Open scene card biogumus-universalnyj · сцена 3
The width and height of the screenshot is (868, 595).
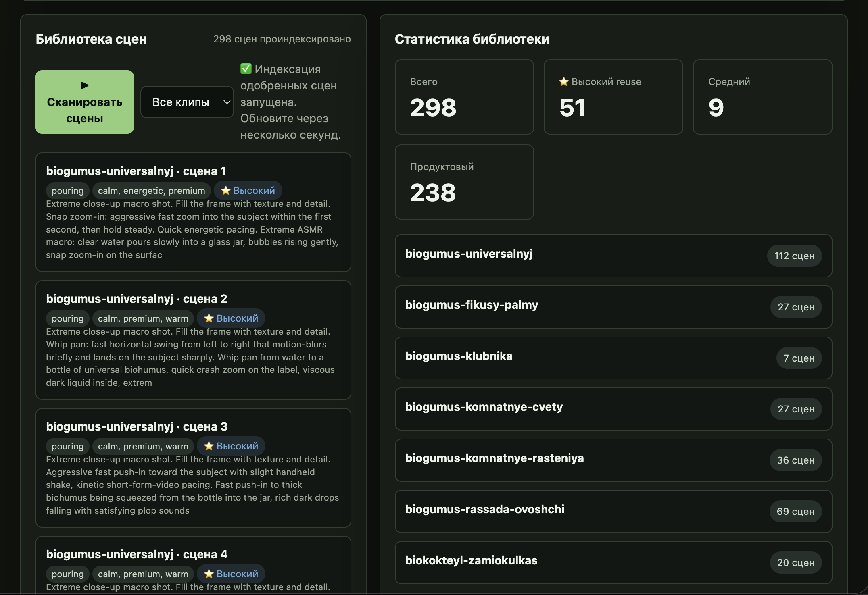click(x=193, y=468)
